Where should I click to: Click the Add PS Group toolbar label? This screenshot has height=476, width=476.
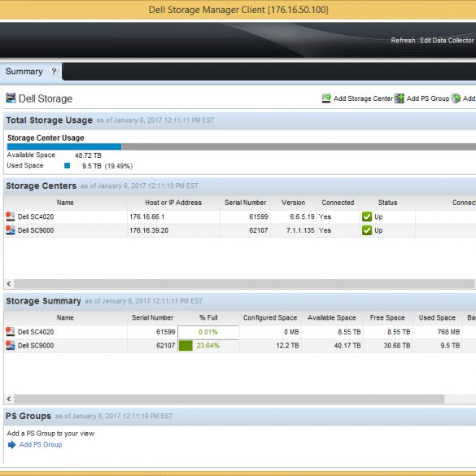(x=428, y=98)
